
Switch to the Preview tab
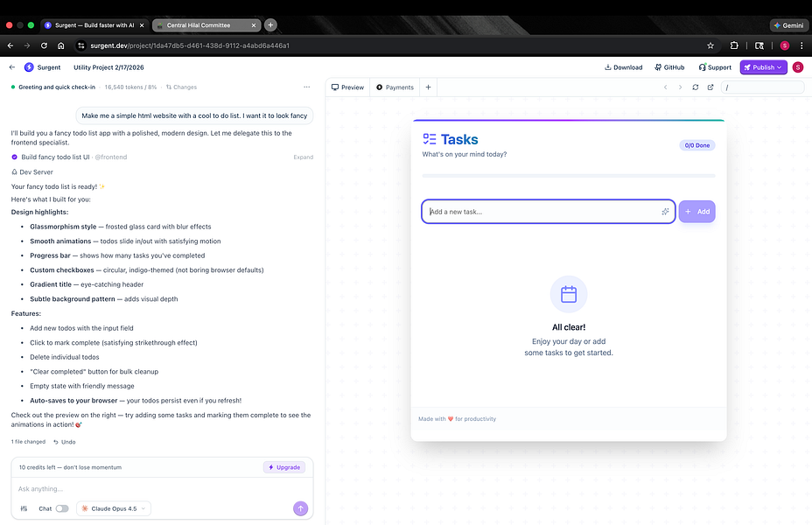(348, 87)
